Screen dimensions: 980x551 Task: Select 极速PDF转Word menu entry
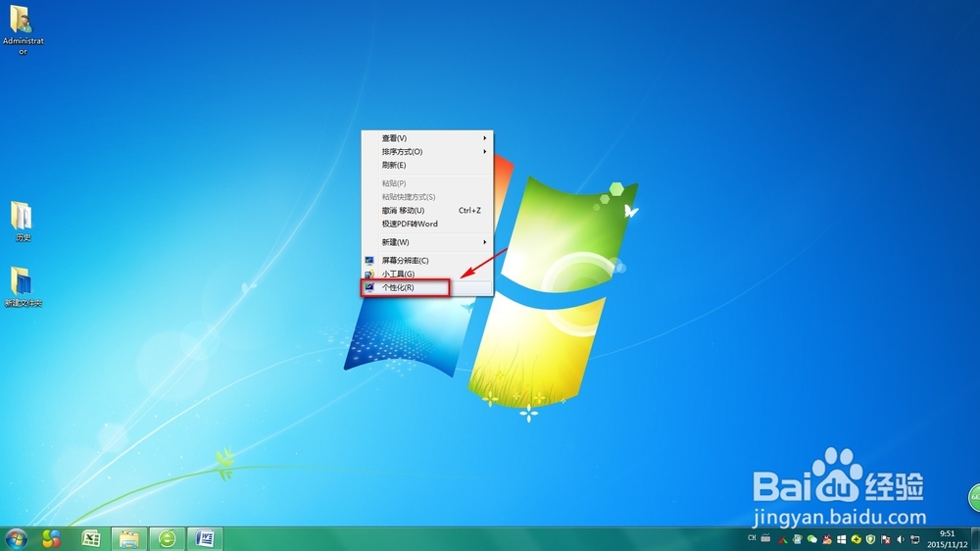[x=427, y=224]
